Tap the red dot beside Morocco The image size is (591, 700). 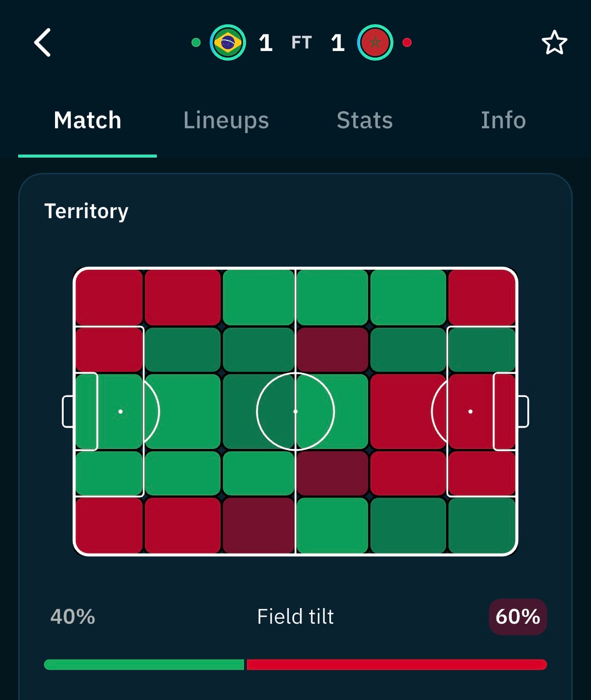(x=407, y=42)
